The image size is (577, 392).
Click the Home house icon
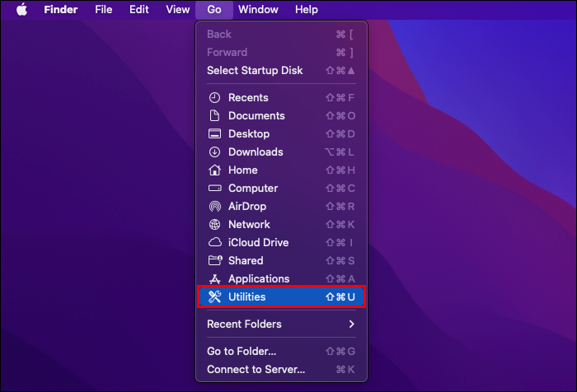point(214,170)
